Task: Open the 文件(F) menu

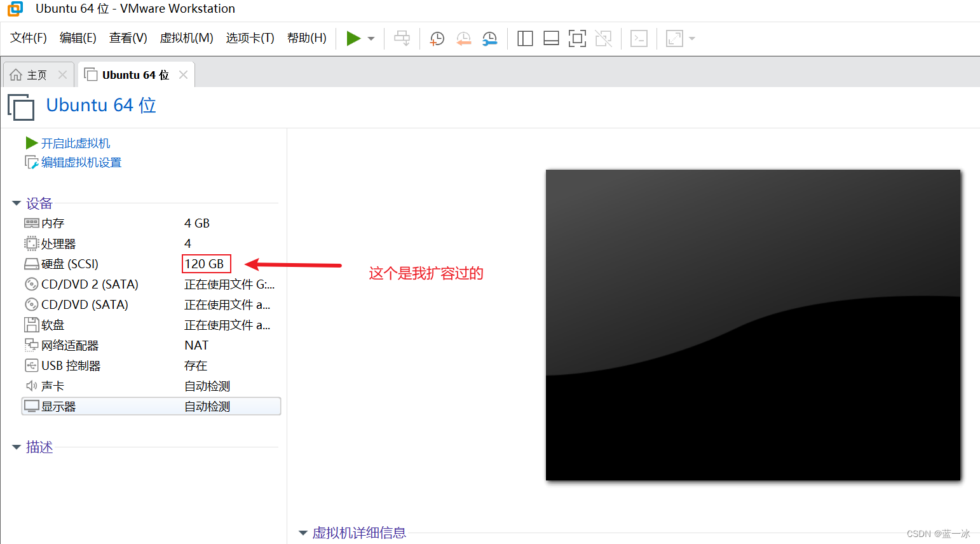Action: pyautogui.click(x=29, y=38)
